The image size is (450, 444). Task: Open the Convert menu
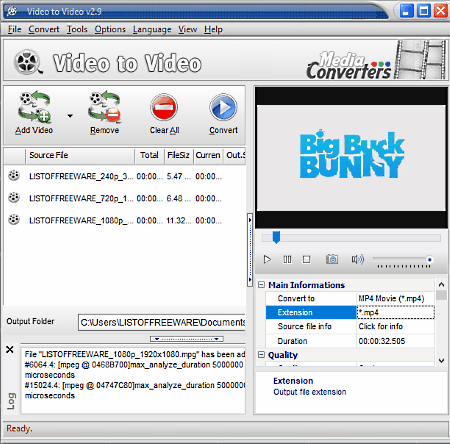44,29
